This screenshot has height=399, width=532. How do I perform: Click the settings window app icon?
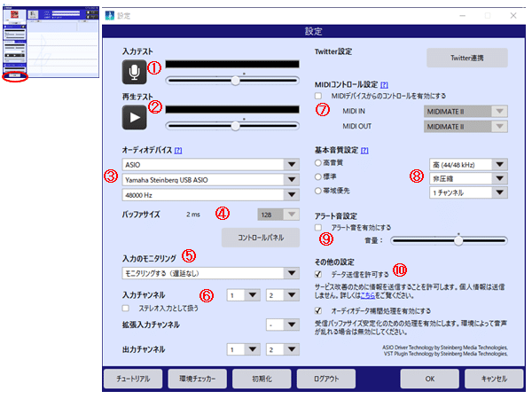[110, 16]
